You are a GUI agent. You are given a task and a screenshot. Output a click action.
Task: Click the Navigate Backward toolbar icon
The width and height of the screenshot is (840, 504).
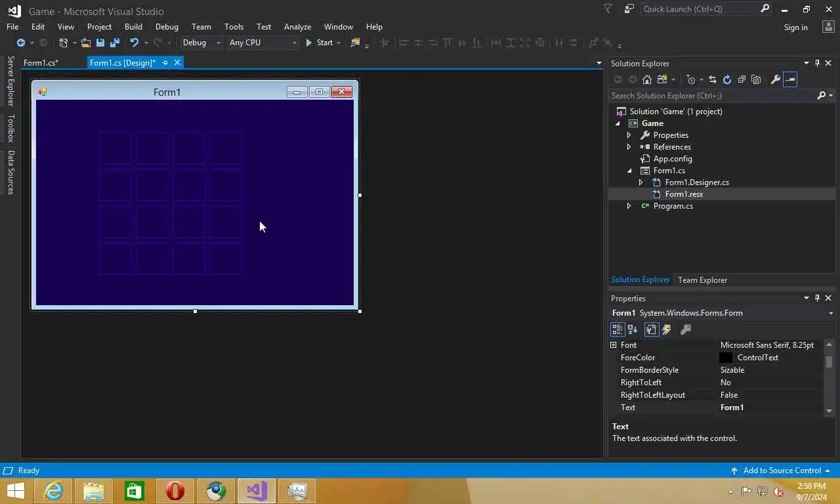click(x=21, y=43)
